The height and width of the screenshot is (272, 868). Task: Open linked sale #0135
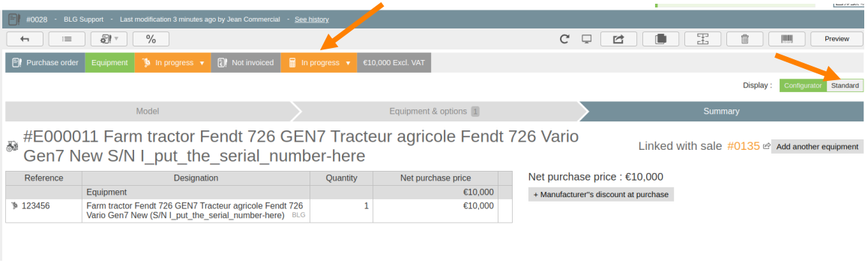click(x=744, y=146)
